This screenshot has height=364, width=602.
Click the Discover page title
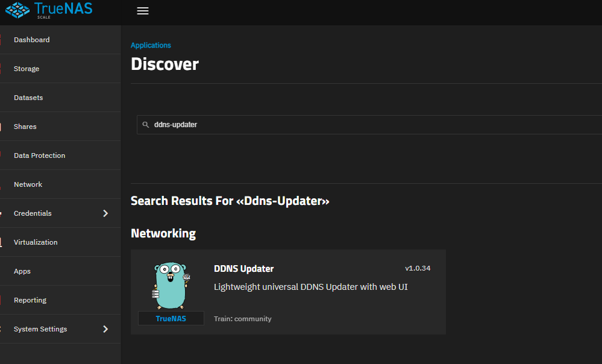(165, 64)
